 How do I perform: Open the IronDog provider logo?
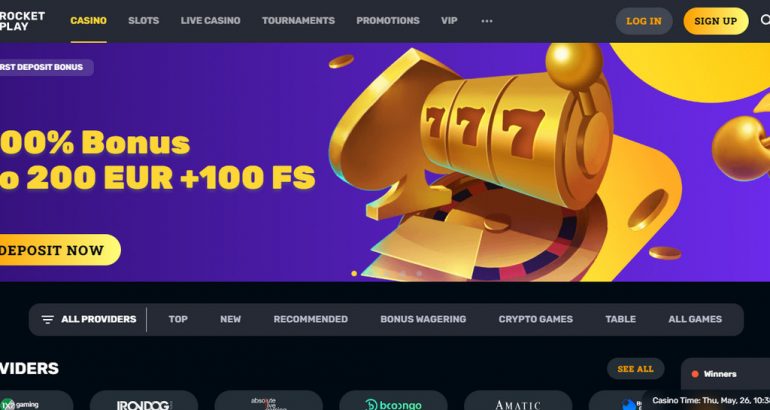144,401
